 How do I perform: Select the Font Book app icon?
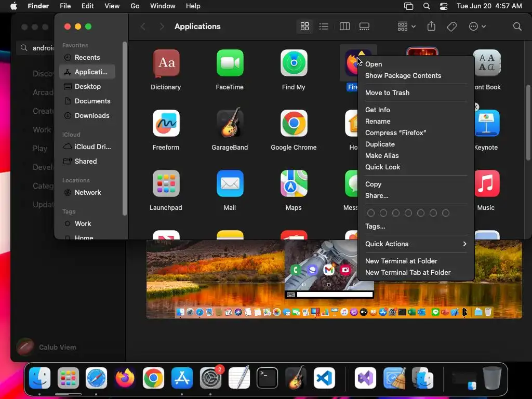click(487, 63)
